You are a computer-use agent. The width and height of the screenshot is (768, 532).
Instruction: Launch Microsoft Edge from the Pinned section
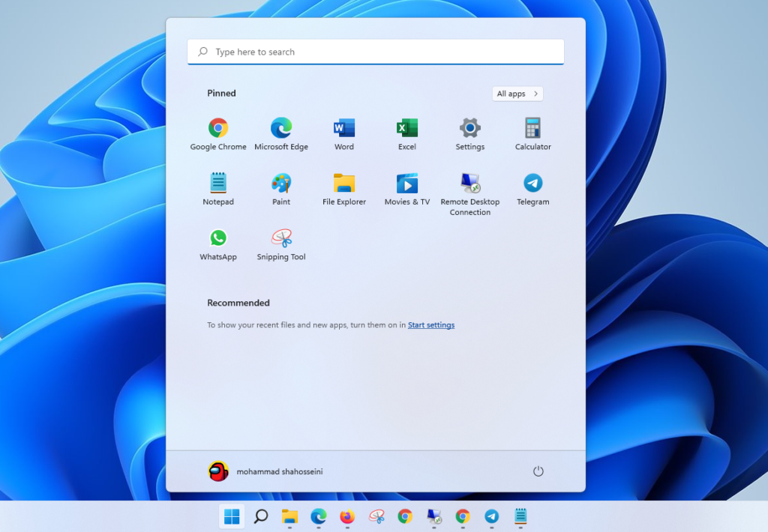pyautogui.click(x=281, y=134)
